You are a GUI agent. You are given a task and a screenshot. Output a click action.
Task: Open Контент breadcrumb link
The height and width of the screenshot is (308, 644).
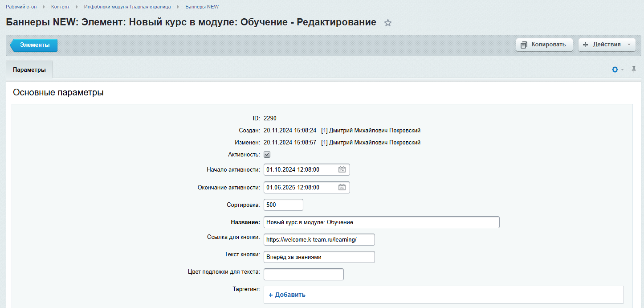click(x=60, y=7)
